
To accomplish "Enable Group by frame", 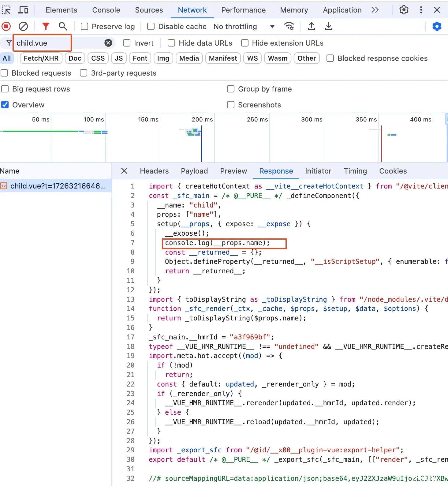I will (231, 89).
